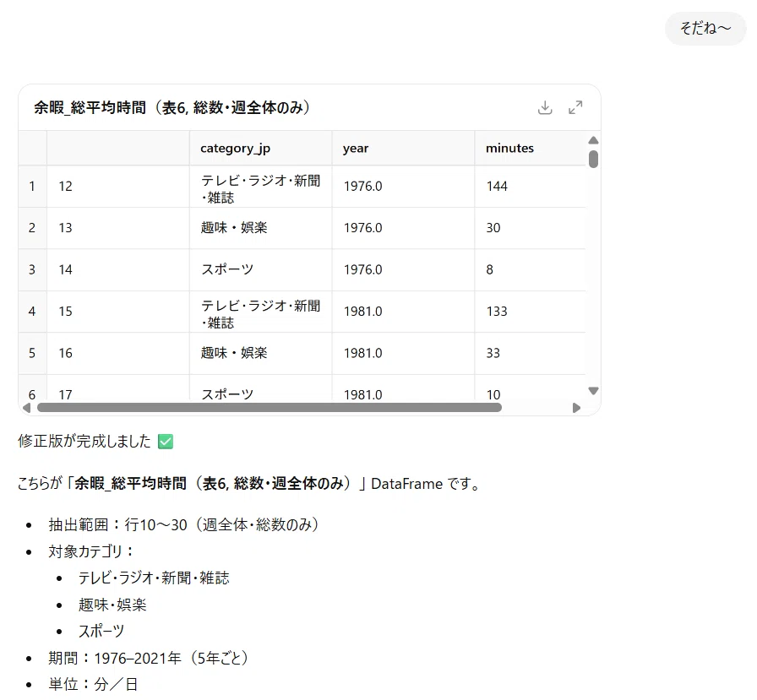Click the table's vertical scroll down arrow
This screenshot has height=700, width=757.
coord(593,390)
